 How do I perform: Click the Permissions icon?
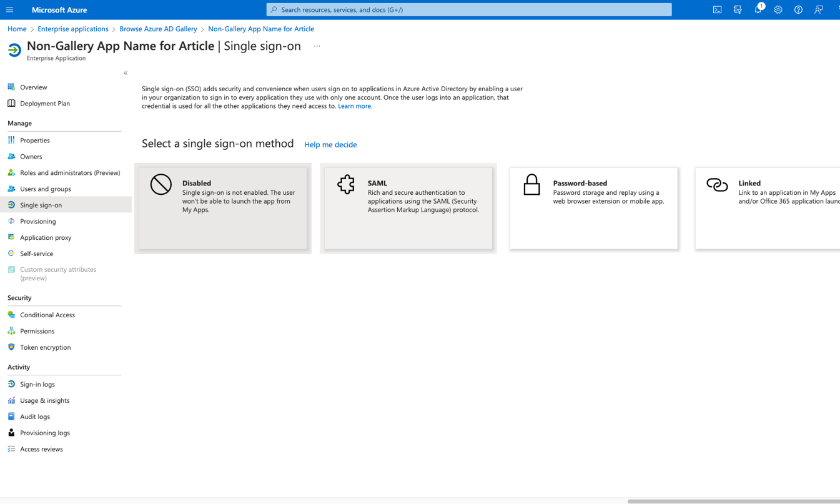click(11, 331)
